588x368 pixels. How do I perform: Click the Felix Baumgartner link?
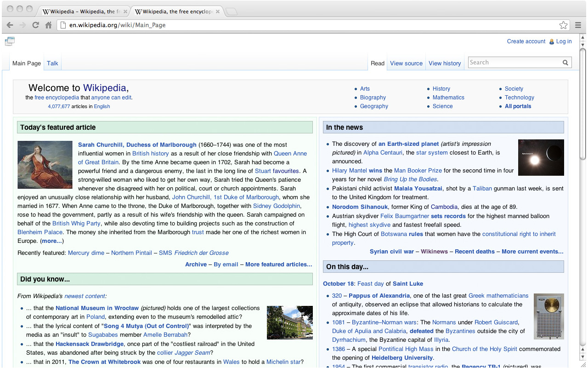405,216
